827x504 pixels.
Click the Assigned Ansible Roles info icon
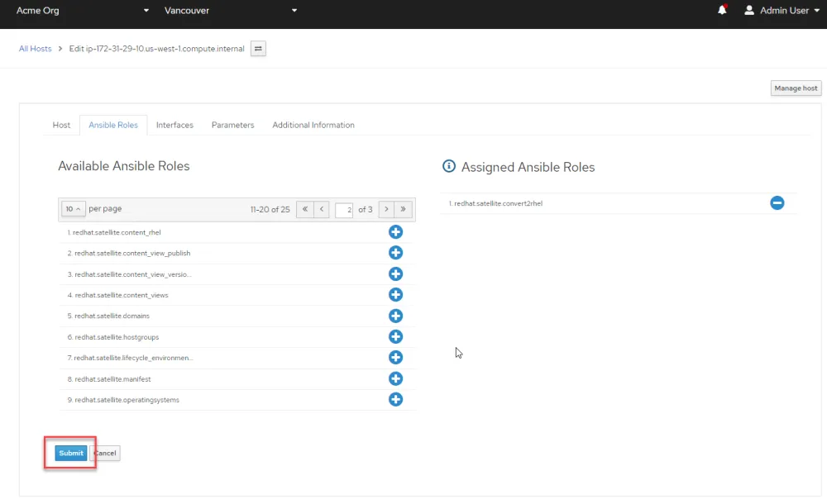[x=449, y=166]
